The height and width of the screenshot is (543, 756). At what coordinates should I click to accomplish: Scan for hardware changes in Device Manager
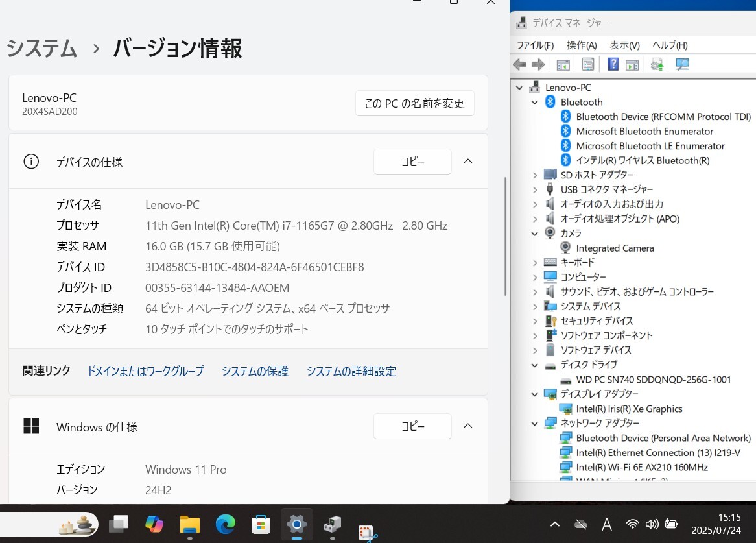[682, 65]
